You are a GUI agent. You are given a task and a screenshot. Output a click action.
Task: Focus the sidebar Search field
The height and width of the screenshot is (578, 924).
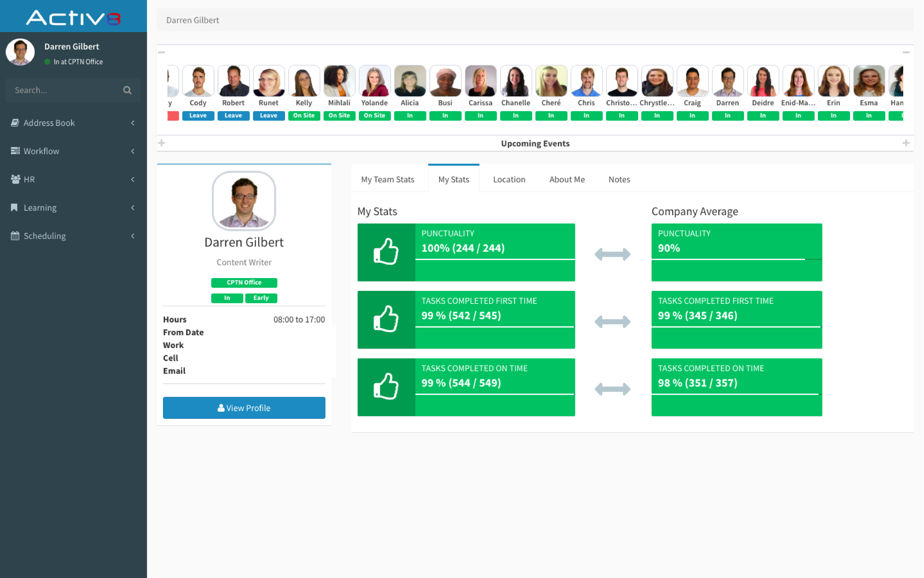pos(73,90)
